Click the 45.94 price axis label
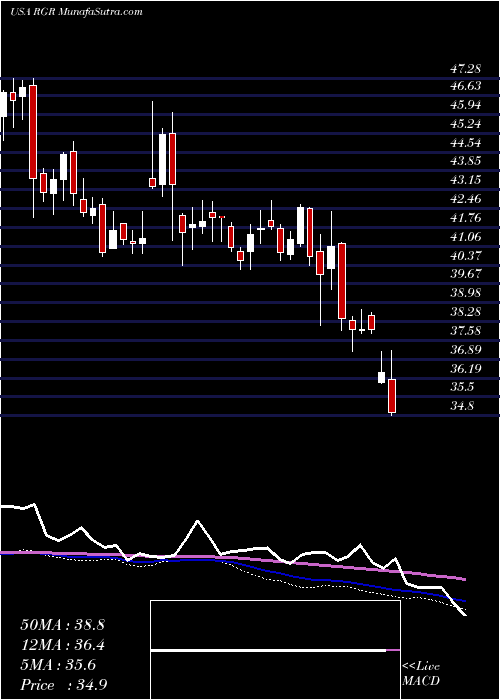Image resolution: width=500 pixels, height=700 pixels. [465, 105]
